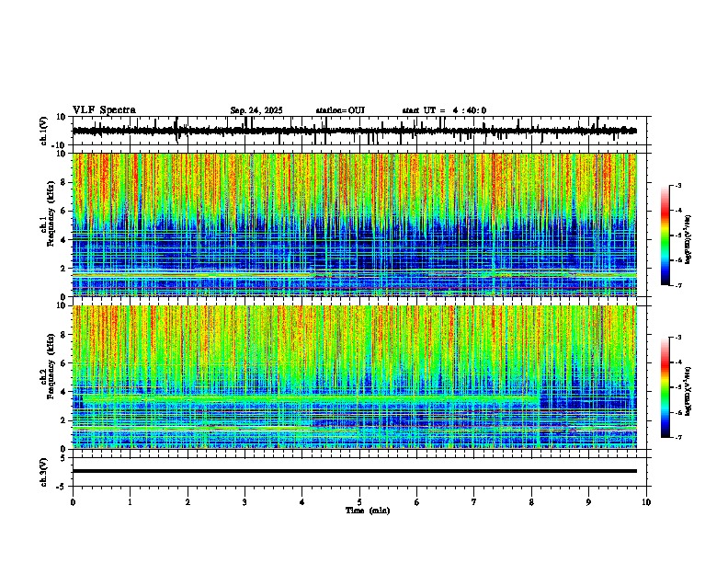This screenshot has height=563, width=728.
Task: Click time axis tick label "6"
Action: [x=417, y=502]
